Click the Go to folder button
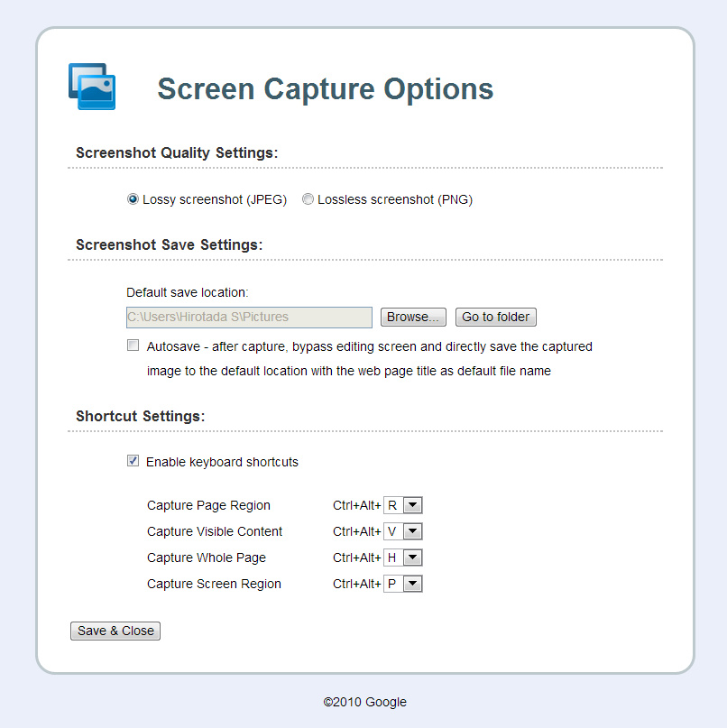The height and width of the screenshot is (728, 727). tap(495, 318)
